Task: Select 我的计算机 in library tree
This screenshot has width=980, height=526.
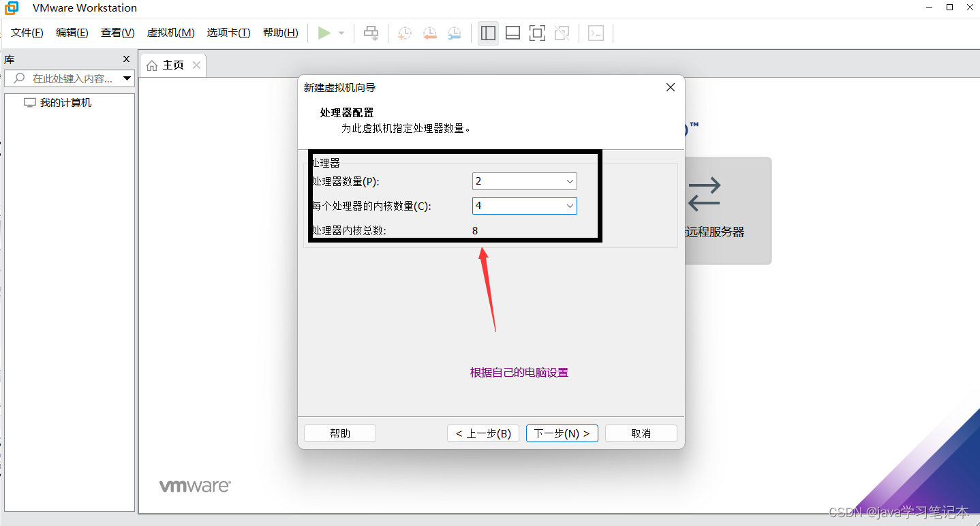Action: [x=58, y=103]
